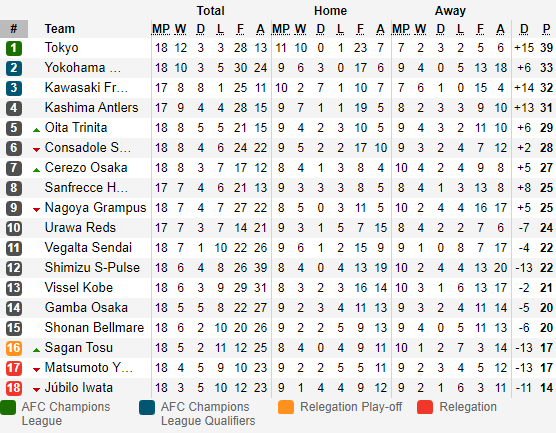Click the red Relegation legend swatch

(x=425, y=407)
